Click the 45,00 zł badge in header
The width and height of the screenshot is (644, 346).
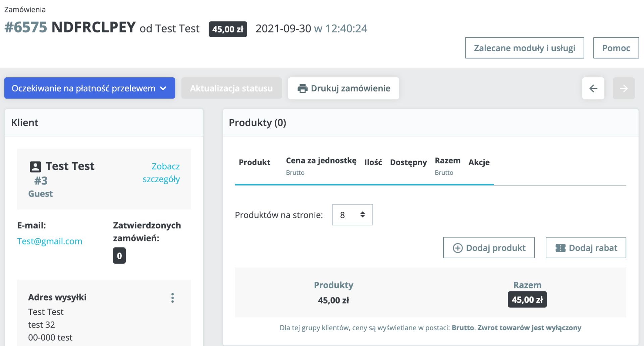228,29
